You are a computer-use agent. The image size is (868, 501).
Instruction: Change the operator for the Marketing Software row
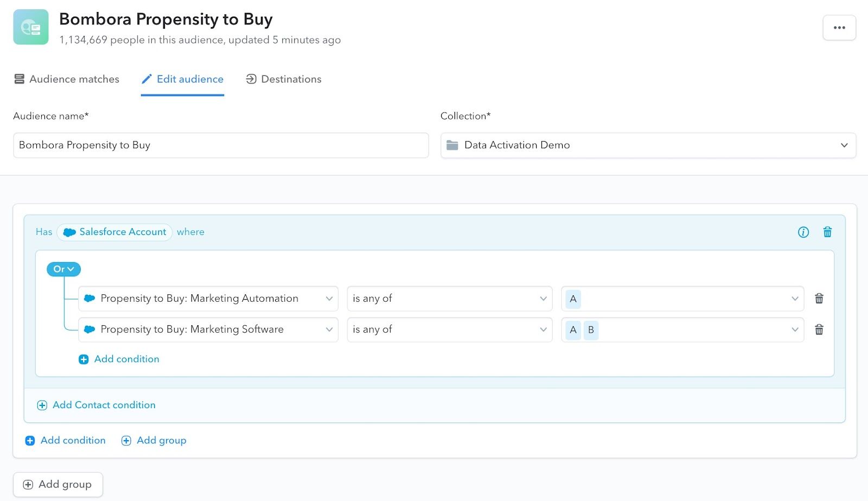[450, 329]
